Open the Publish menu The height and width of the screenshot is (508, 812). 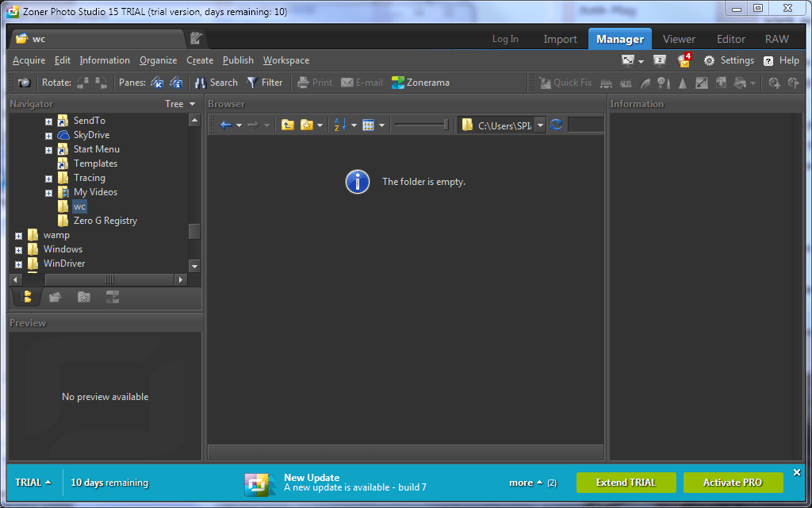[238, 60]
